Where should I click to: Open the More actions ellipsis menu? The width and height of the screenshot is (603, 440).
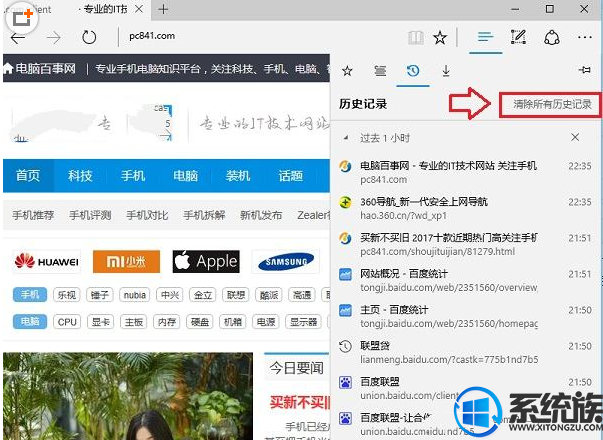pyautogui.click(x=585, y=37)
